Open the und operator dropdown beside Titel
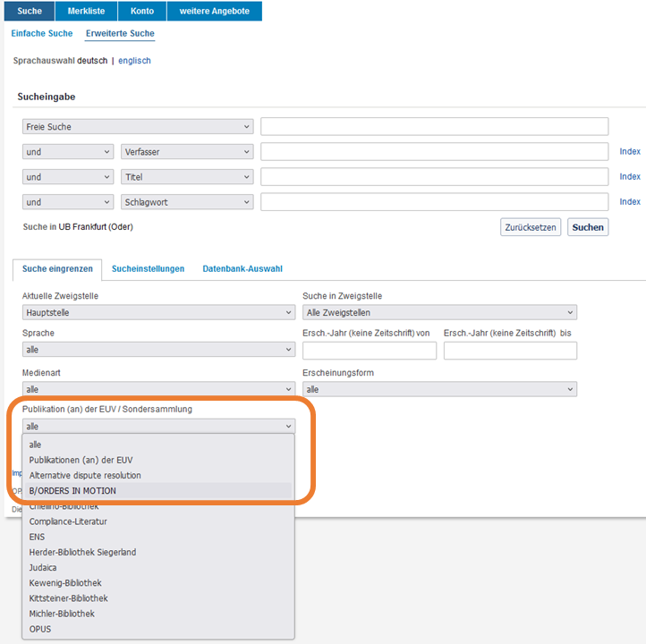The width and height of the screenshot is (646, 644). [x=68, y=176]
